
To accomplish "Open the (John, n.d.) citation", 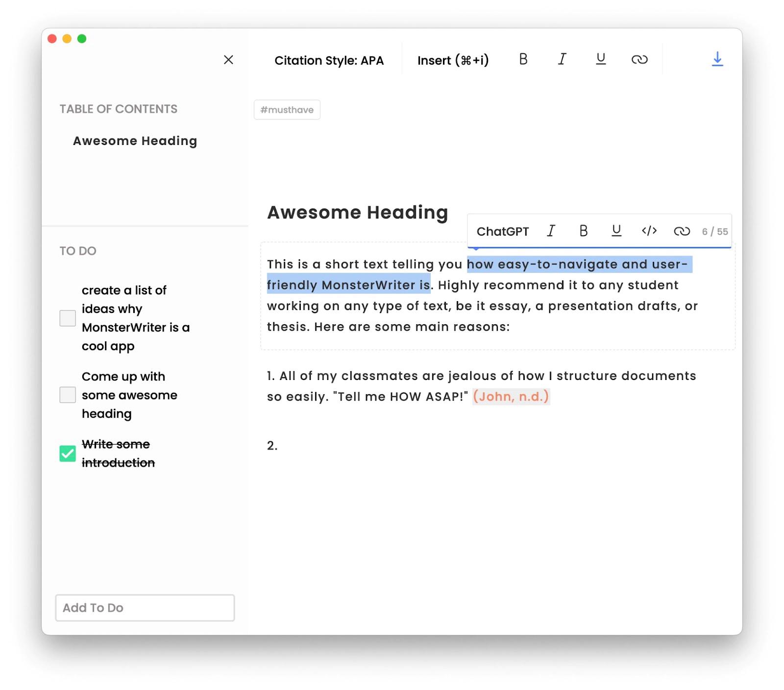I will point(511,396).
